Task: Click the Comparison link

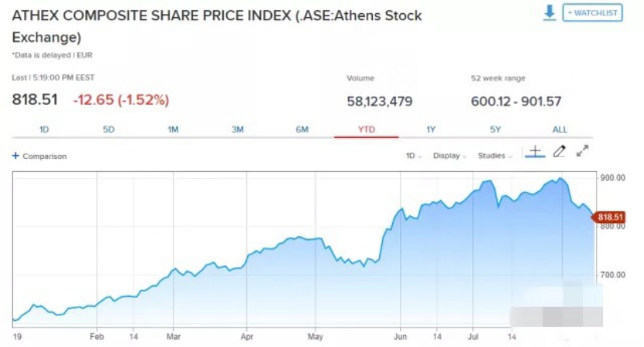Action: click(x=44, y=156)
